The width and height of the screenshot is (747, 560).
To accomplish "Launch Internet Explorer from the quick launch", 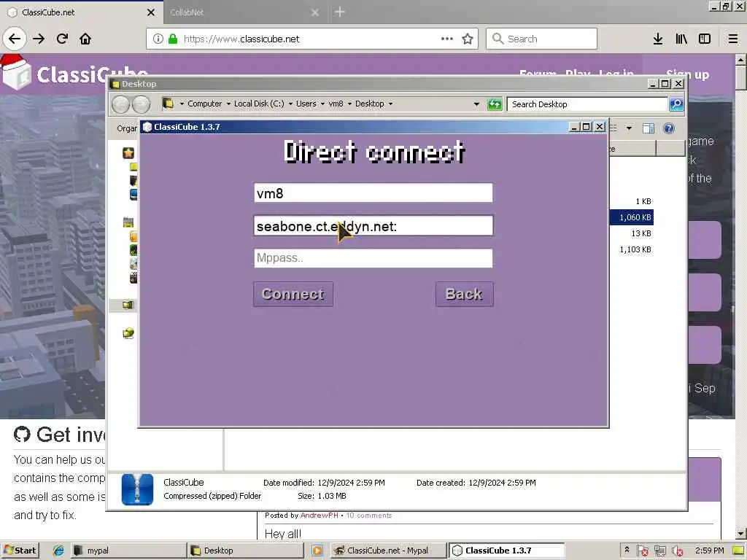I will pyautogui.click(x=58, y=551).
